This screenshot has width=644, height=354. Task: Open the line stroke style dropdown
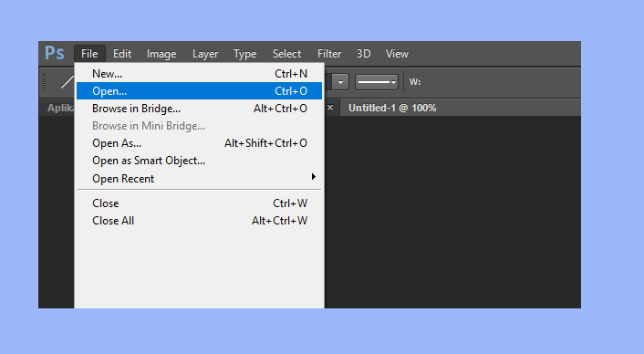pyautogui.click(x=377, y=82)
